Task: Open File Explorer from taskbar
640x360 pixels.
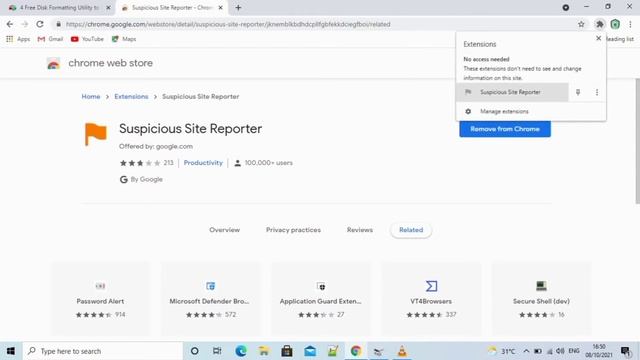Action: click(x=264, y=351)
